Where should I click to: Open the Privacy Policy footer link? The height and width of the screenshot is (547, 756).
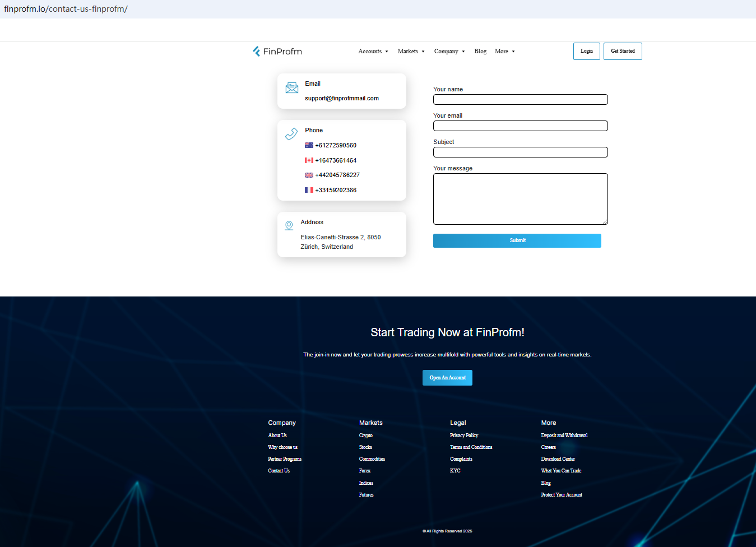point(464,435)
